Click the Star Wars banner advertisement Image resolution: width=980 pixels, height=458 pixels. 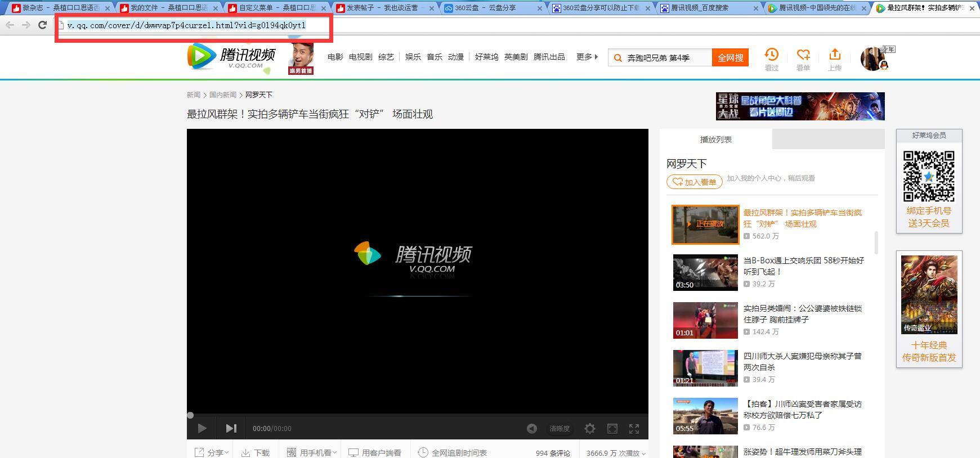pyautogui.click(x=800, y=106)
